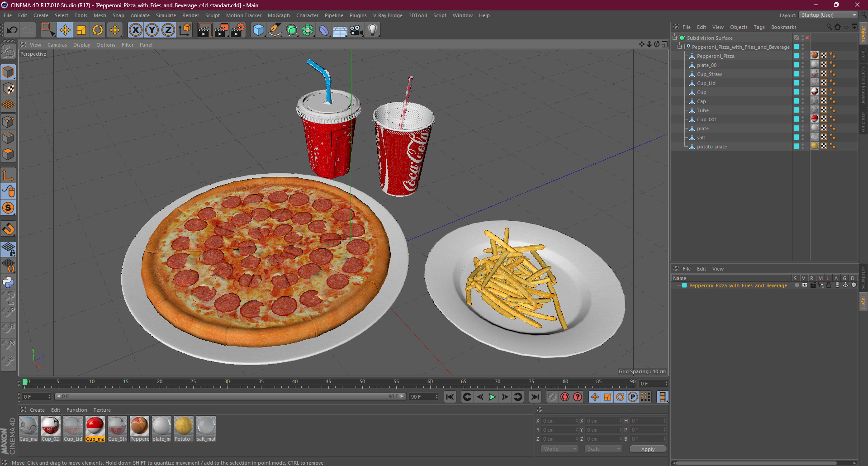Toggle Pepperoni_Pizza layer color square
This screenshot has height=466, width=868.
pyautogui.click(x=797, y=56)
